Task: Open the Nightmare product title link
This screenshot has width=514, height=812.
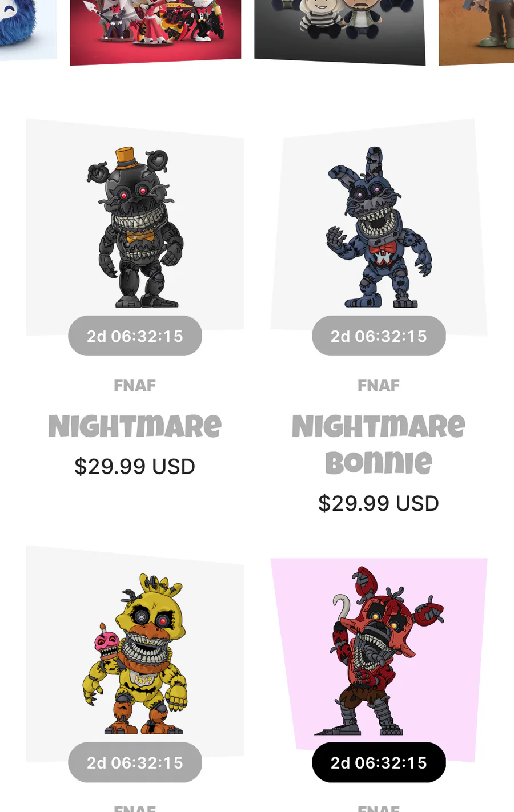Action: click(135, 426)
